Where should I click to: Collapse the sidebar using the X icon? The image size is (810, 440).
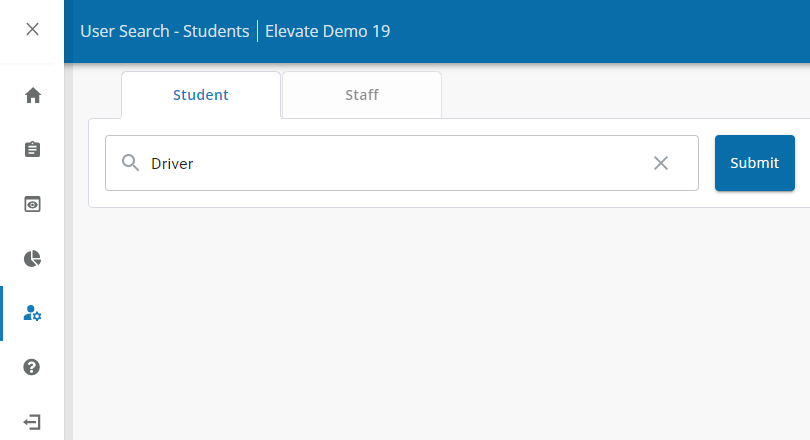33,29
